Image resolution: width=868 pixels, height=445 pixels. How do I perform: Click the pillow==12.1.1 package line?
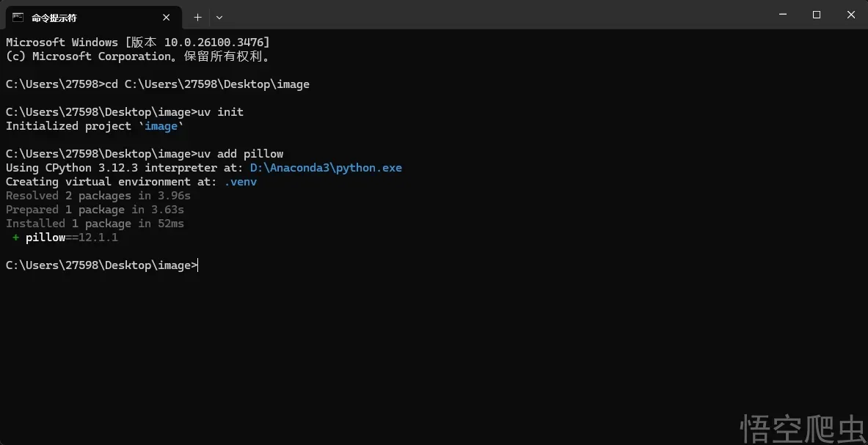72,238
